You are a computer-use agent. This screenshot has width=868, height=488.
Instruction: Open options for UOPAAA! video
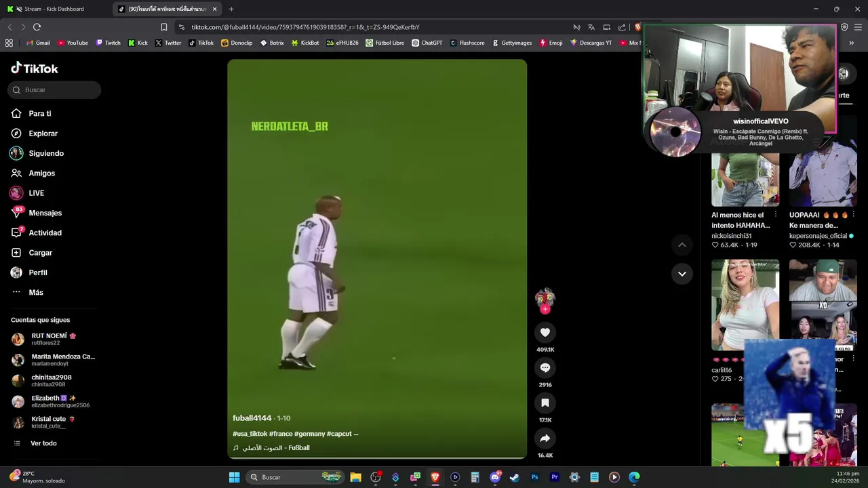[x=853, y=215]
